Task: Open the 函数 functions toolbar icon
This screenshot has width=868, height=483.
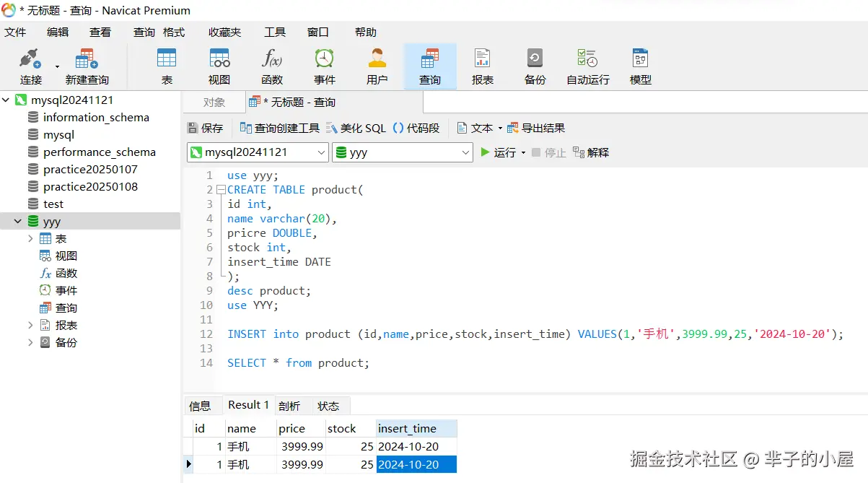Action: tap(272, 66)
